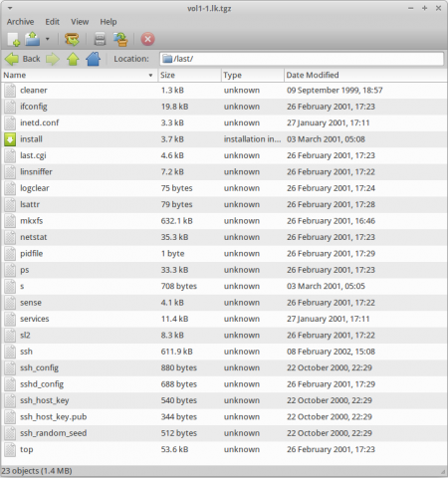Sort files by Date Modified column

point(365,76)
